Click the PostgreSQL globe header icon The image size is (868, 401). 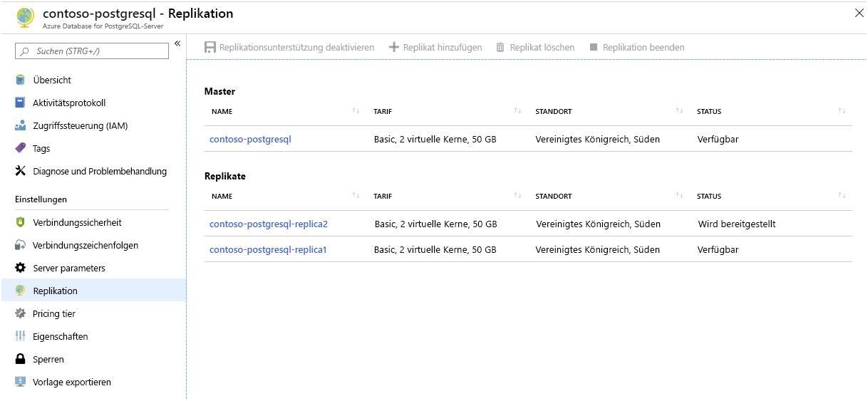pyautogui.click(x=25, y=17)
